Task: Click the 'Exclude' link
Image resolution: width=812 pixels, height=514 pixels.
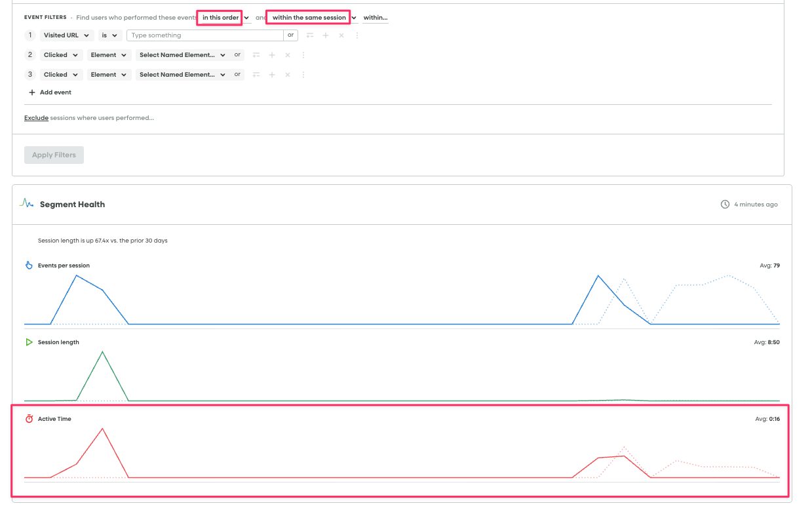Action: (x=36, y=118)
